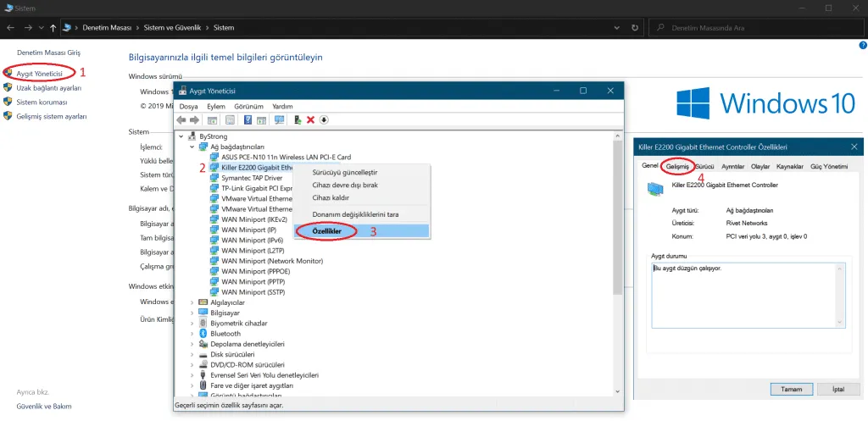The width and height of the screenshot is (868, 421).
Task: Click the up arrow in Control Panel navigation
Action: [53, 27]
